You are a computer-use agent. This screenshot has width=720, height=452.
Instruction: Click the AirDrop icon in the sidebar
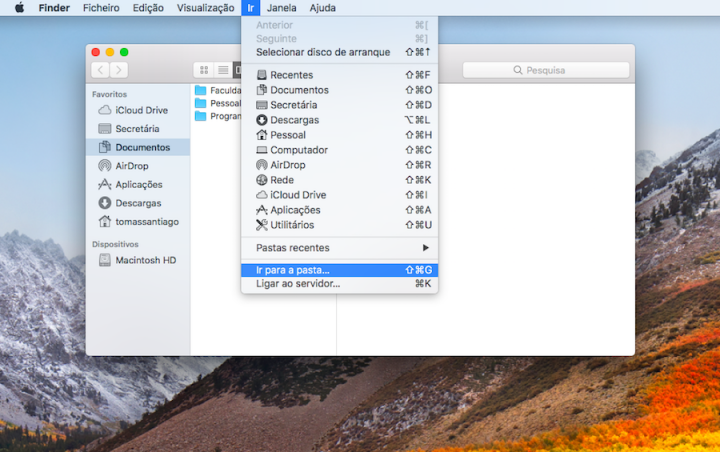pyautogui.click(x=104, y=166)
